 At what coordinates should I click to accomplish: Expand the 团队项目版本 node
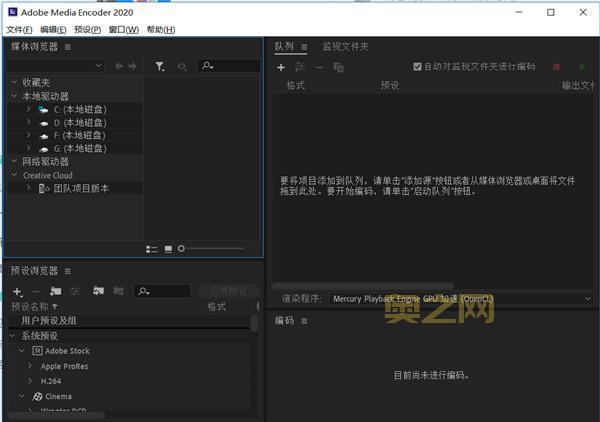click(x=28, y=188)
